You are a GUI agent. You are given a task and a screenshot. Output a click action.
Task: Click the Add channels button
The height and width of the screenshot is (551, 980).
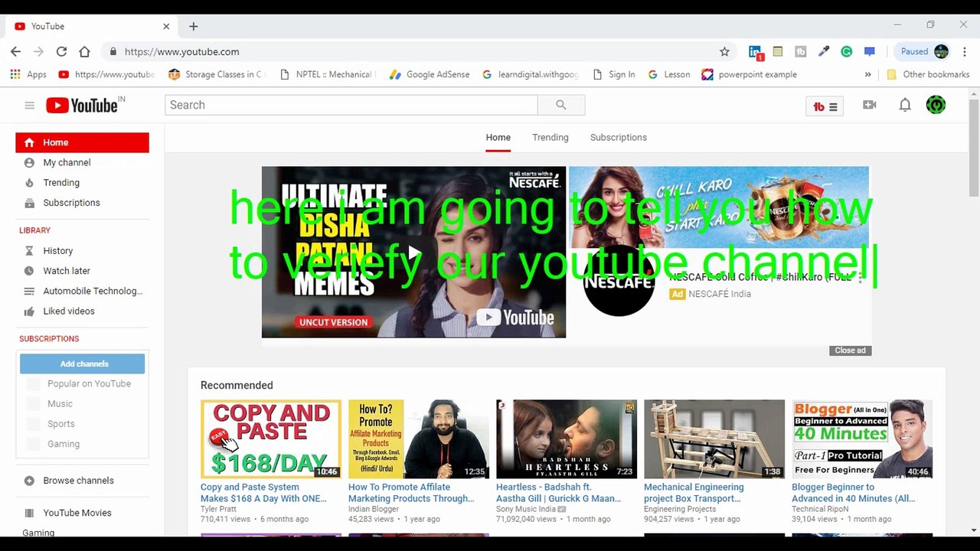[83, 364]
